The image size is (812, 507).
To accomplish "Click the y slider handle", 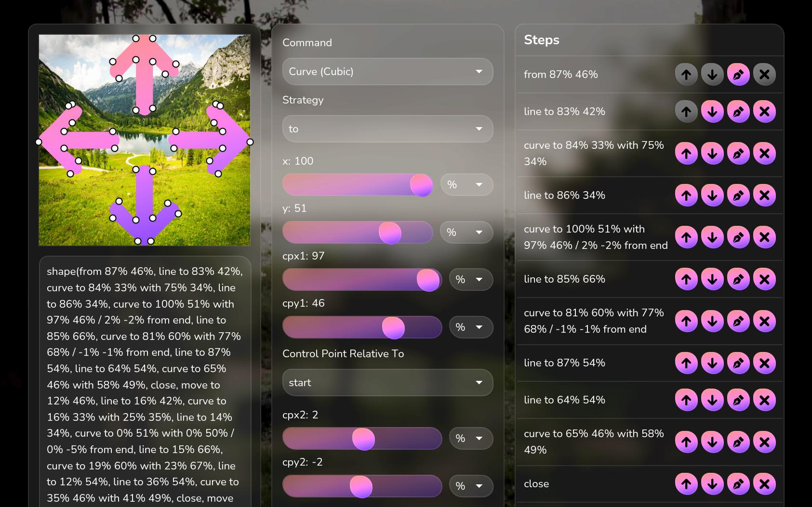I will click(x=390, y=233).
